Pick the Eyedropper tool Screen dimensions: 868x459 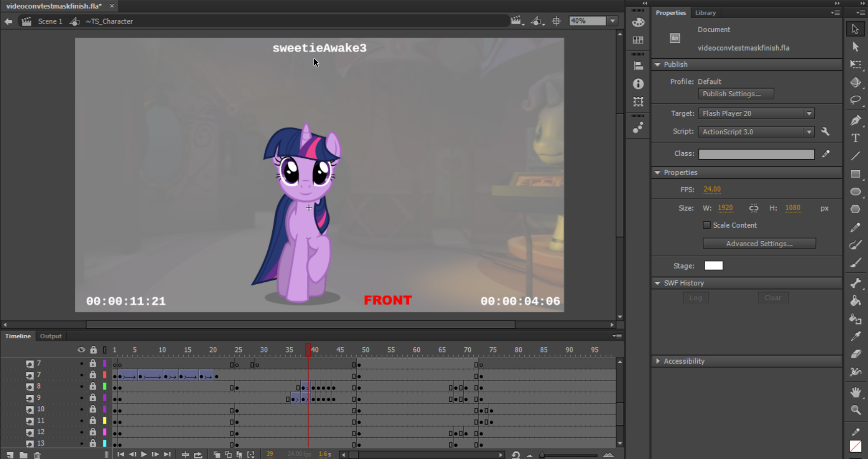pos(855,336)
